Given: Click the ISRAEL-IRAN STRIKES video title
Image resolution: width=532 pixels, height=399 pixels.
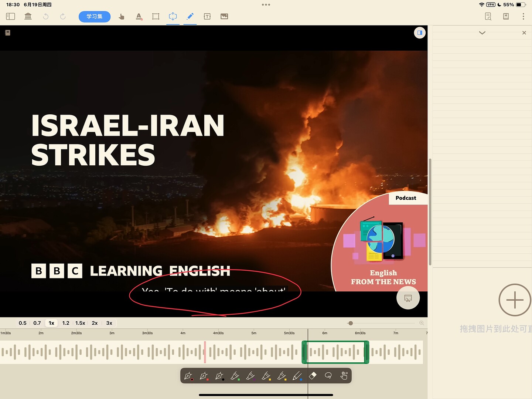Looking at the screenshot, I should pos(128,140).
